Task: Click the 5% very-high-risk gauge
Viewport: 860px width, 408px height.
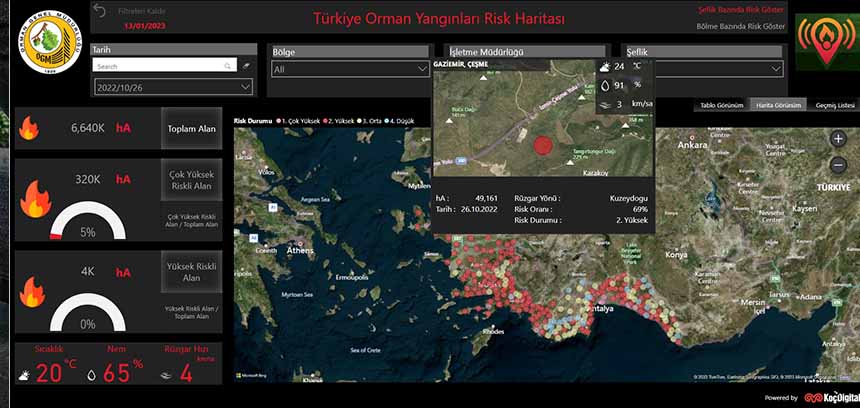Action: 88,220
